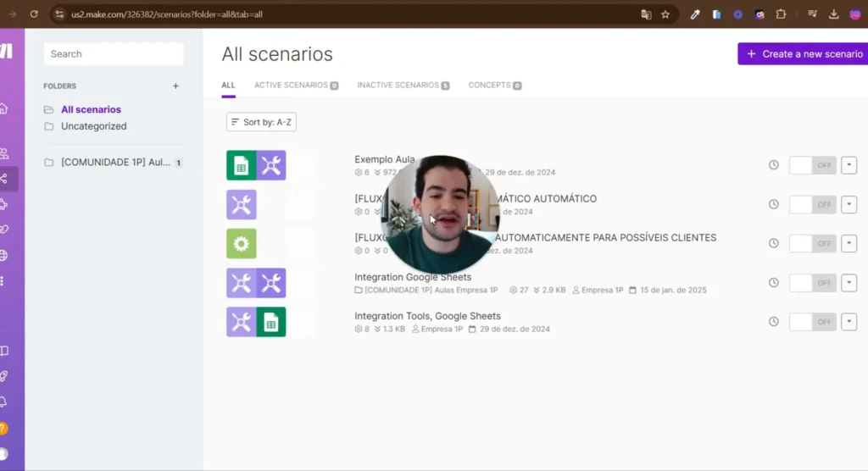Open Resource hub book icon in sidebar

pos(4,351)
